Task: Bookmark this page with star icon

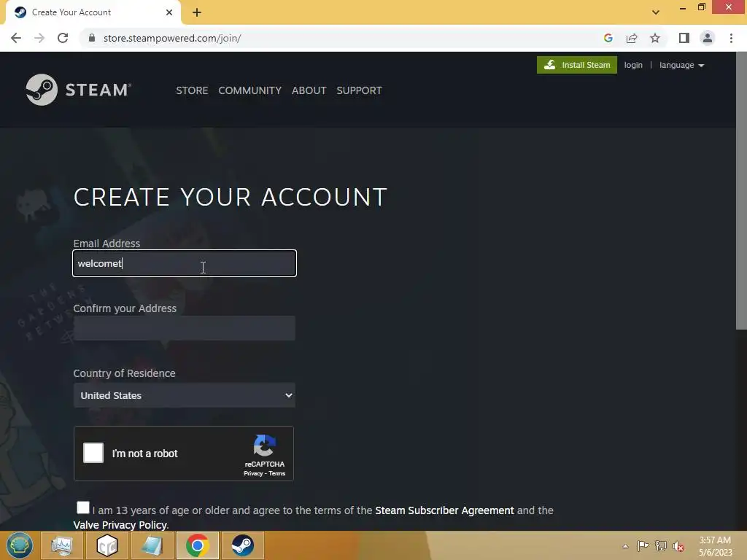Action: point(655,38)
